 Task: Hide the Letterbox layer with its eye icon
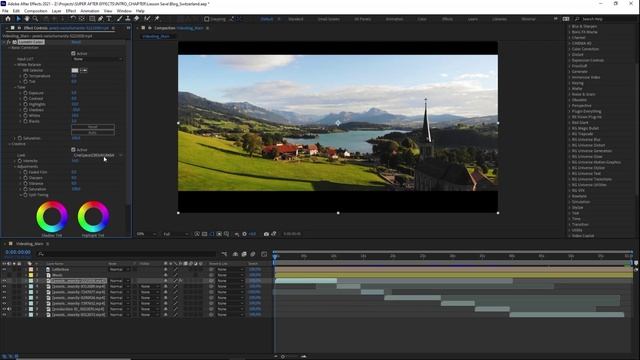coord(4,269)
